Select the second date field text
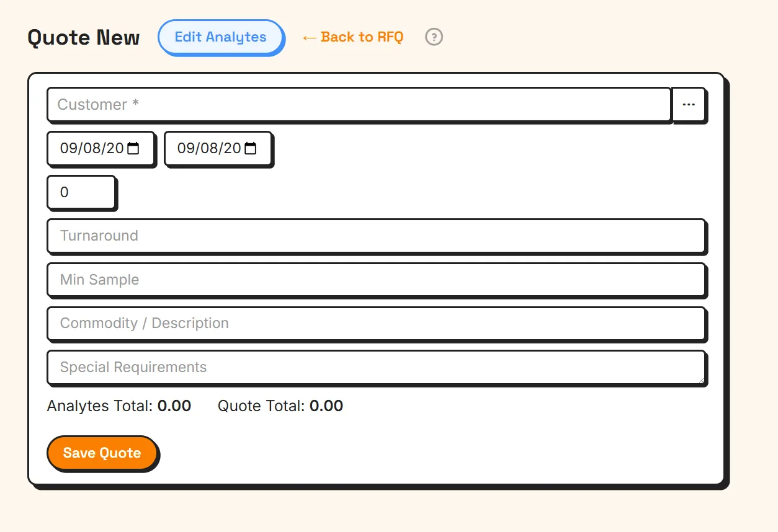This screenshot has width=778, height=532. coord(209,148)
